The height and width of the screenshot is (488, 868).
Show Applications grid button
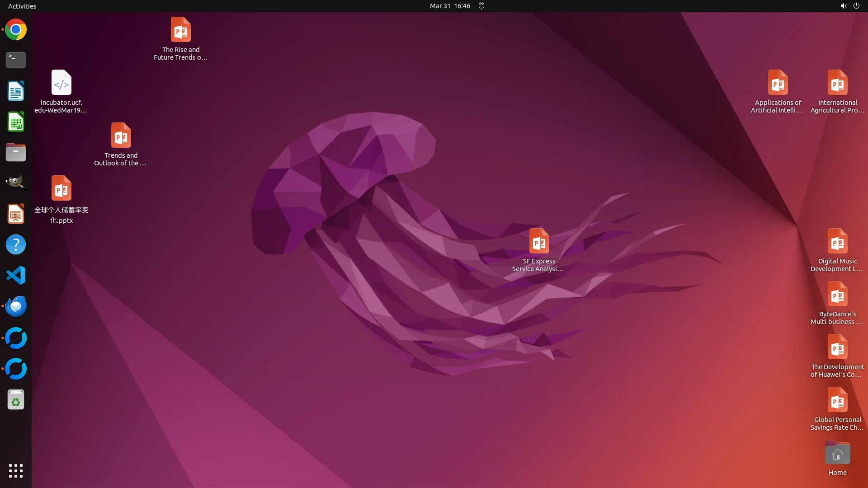click(x=16, y=471)
